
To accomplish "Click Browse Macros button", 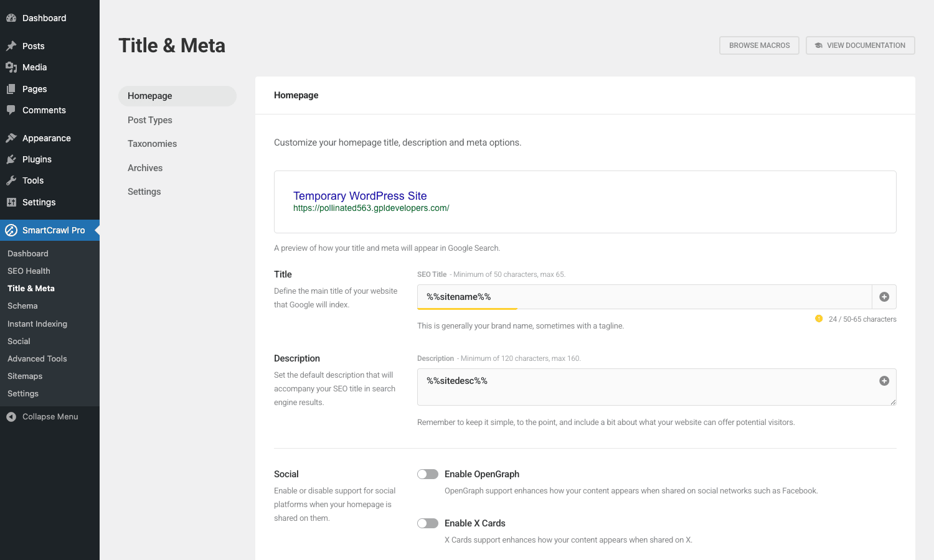I will [x=759, y=45].
